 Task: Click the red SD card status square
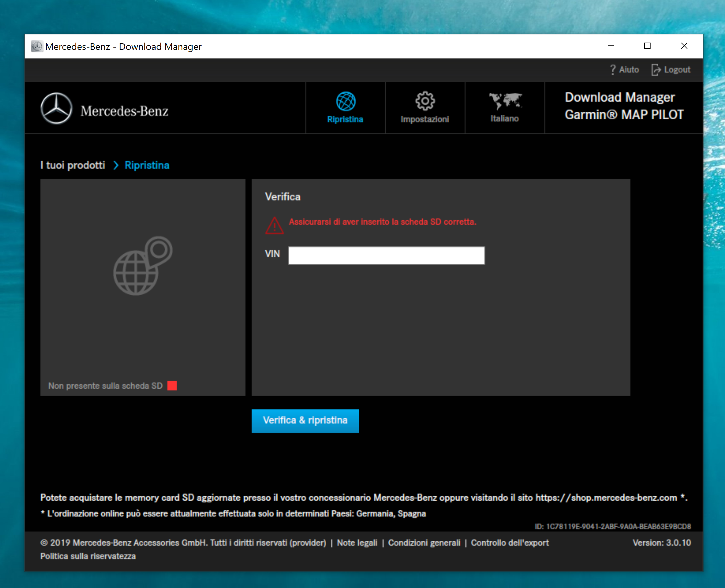click(x=172, y=385)
